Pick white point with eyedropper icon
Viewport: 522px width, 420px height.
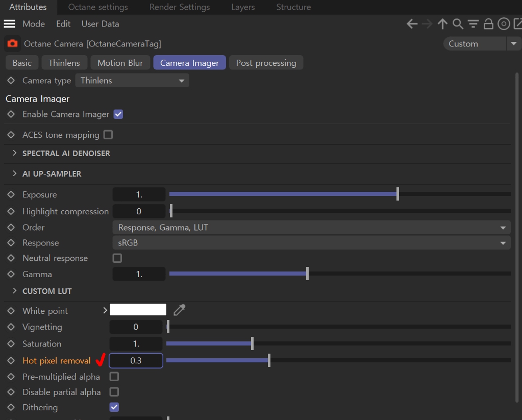180,310
